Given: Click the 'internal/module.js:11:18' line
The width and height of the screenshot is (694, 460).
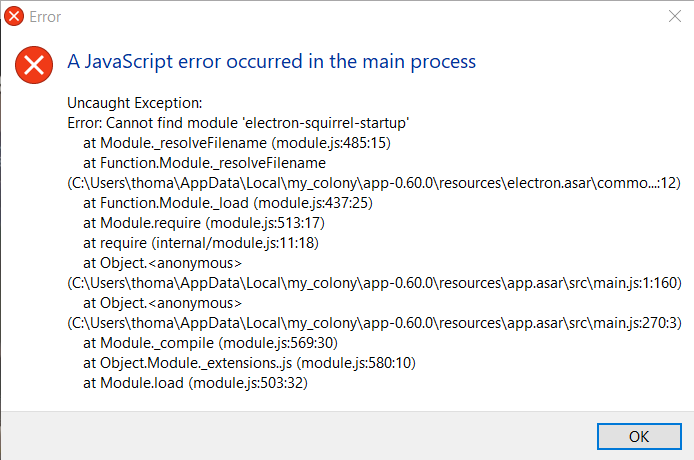Looking at the screenshot, I should click(x=201, y=243).
